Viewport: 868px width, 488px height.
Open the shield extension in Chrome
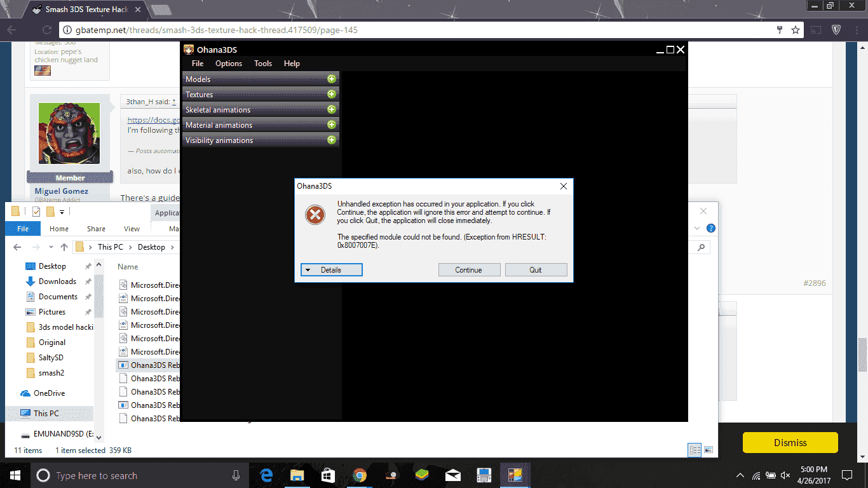(x=836, y=30)
